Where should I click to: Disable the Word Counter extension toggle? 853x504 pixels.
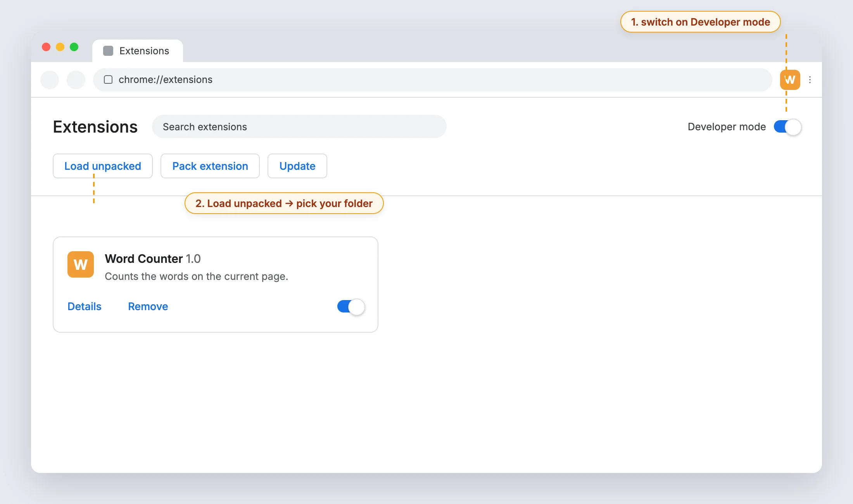point(351,307)
